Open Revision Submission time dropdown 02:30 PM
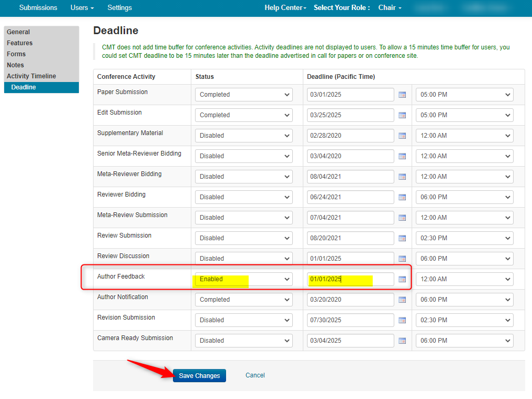Image resolution: width=532 pixels, height=399 pixels. [x=465, y=320]
